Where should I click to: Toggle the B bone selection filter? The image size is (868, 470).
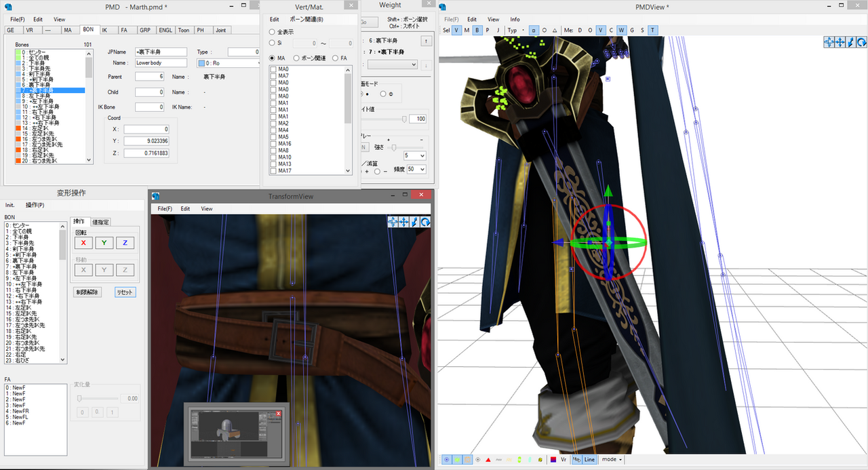477,30
